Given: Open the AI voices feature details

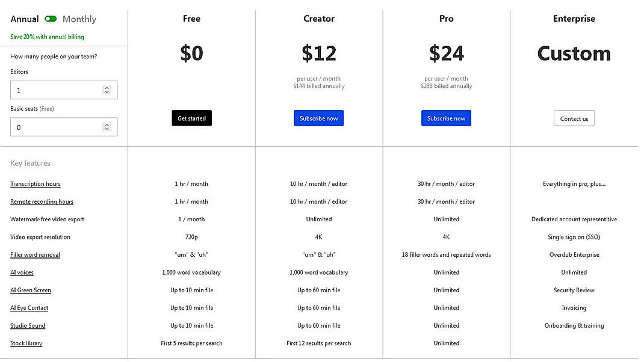Looking at the screenshot, I should click(x=22, y=272).
